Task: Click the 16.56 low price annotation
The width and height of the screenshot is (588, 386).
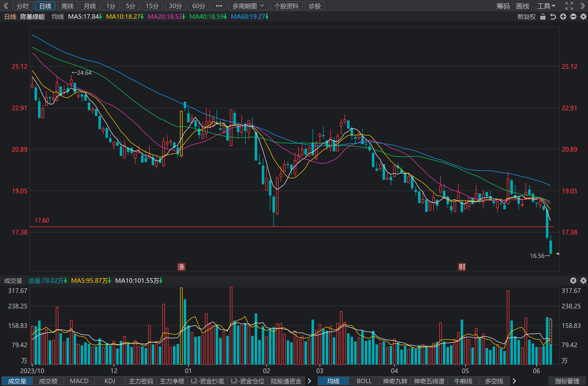Action: click(540, 256)
